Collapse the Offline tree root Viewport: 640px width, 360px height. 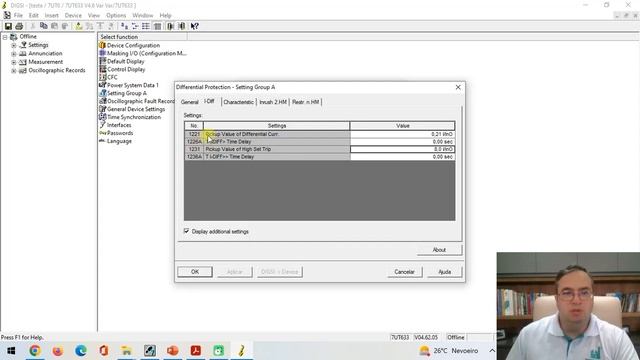5,37
